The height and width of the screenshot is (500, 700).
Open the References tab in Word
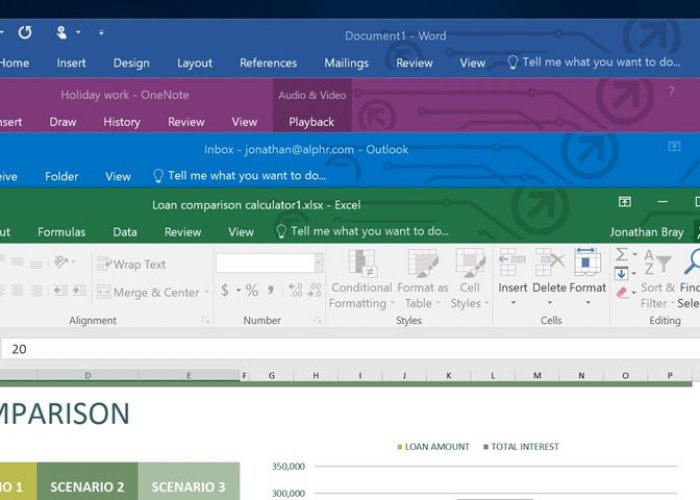coord(268,63)
